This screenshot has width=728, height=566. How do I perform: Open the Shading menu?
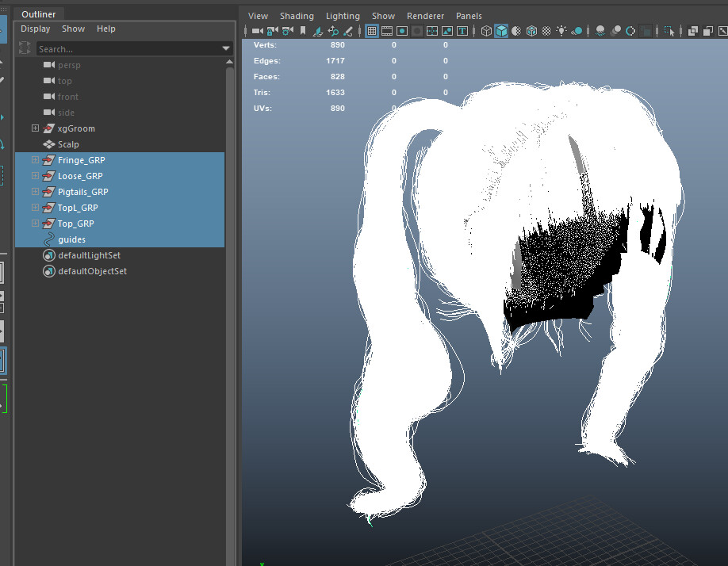tap(297, 15)
